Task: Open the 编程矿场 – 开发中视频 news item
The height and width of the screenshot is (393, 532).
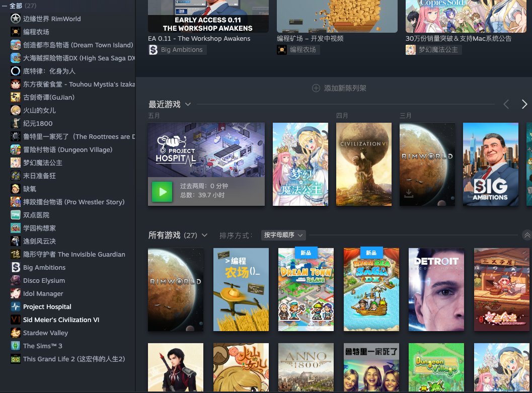Action: tap(337, 21)
